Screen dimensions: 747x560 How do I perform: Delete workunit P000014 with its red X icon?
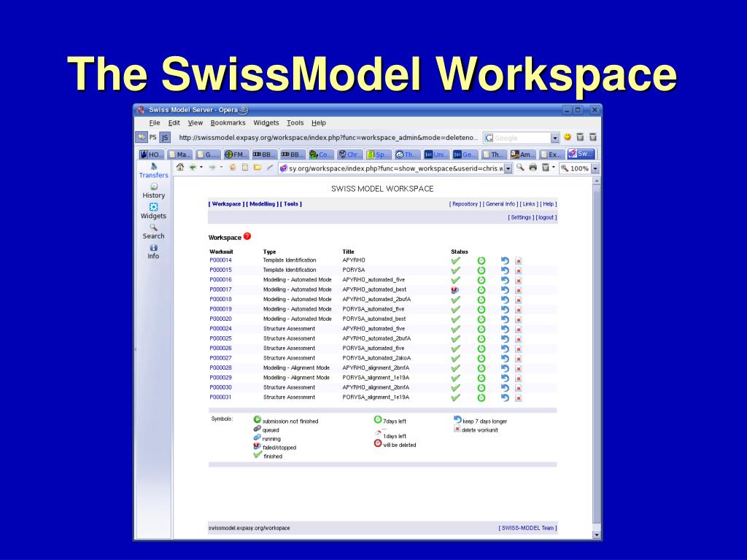519,261
